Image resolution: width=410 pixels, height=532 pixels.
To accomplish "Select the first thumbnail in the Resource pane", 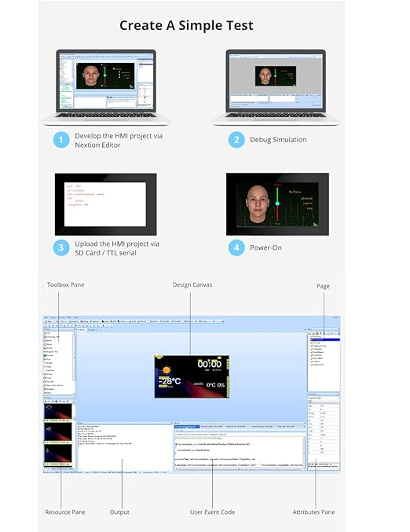I will (58, 413).
